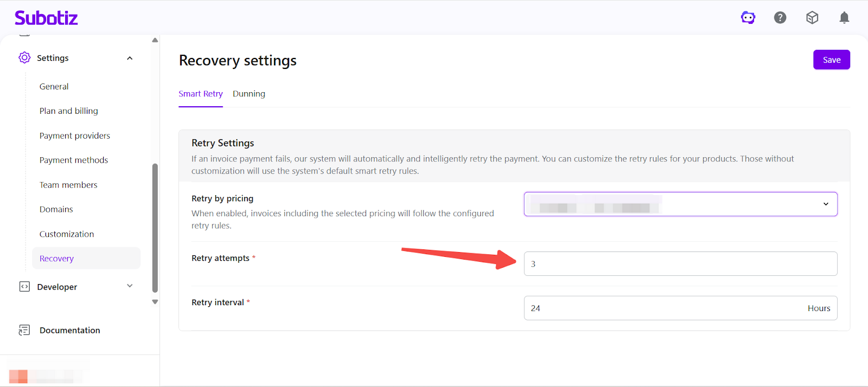Open the help question mark icon
The image size is (868, 387).
[x=780, y=18]
